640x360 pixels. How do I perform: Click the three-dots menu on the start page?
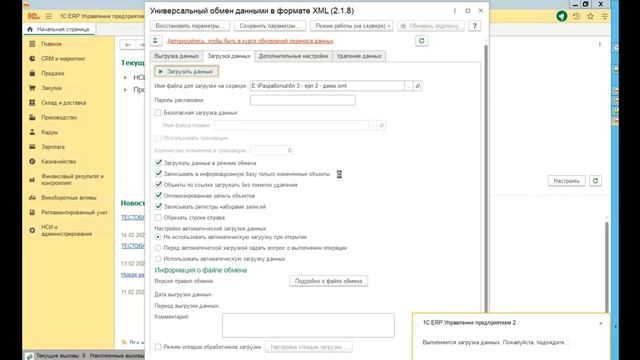point(600,44)
